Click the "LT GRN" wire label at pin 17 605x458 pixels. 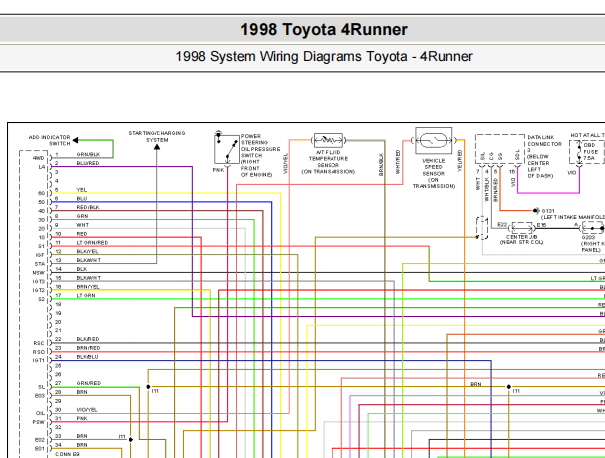click(86, 296)
